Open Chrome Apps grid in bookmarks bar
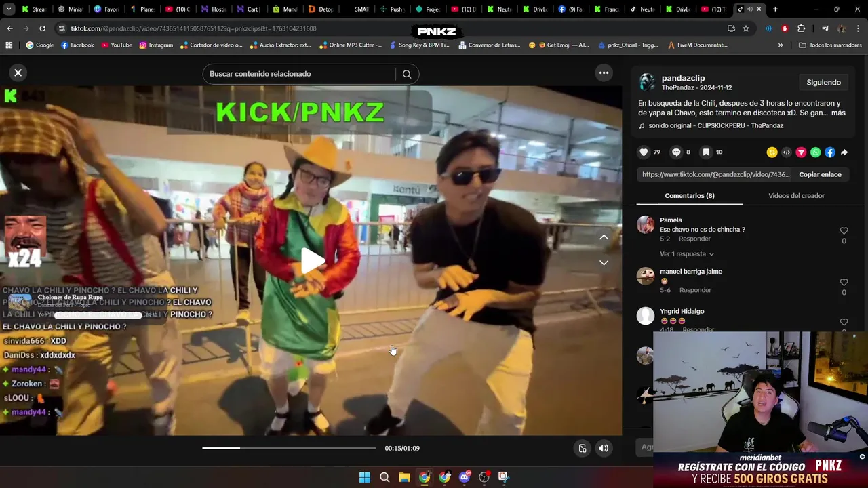 pos(9,45)
